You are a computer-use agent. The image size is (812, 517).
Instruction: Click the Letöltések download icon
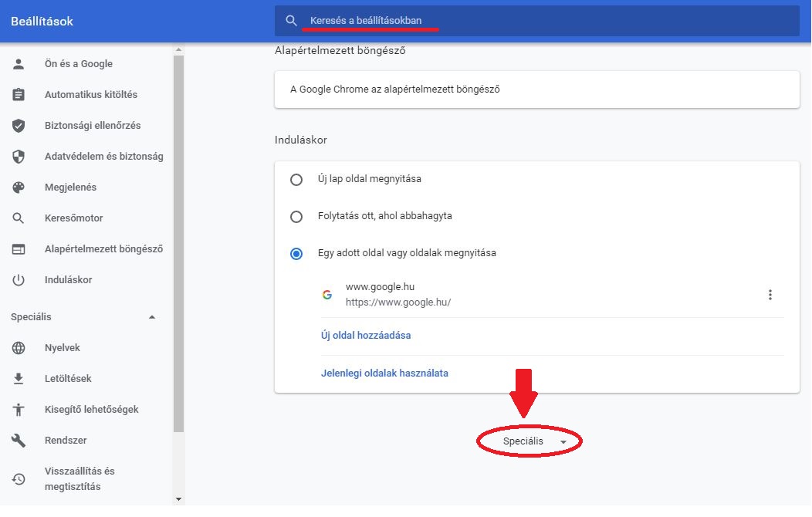(x=18, y=379)
